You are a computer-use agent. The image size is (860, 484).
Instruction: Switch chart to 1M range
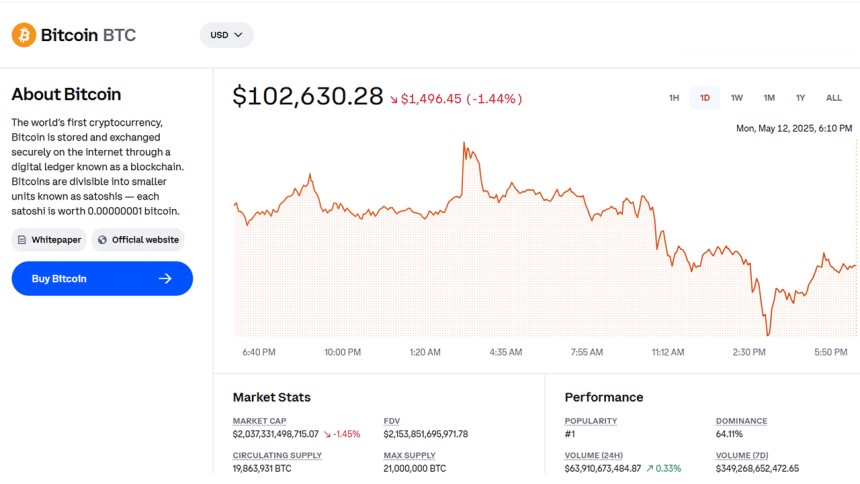769,98
